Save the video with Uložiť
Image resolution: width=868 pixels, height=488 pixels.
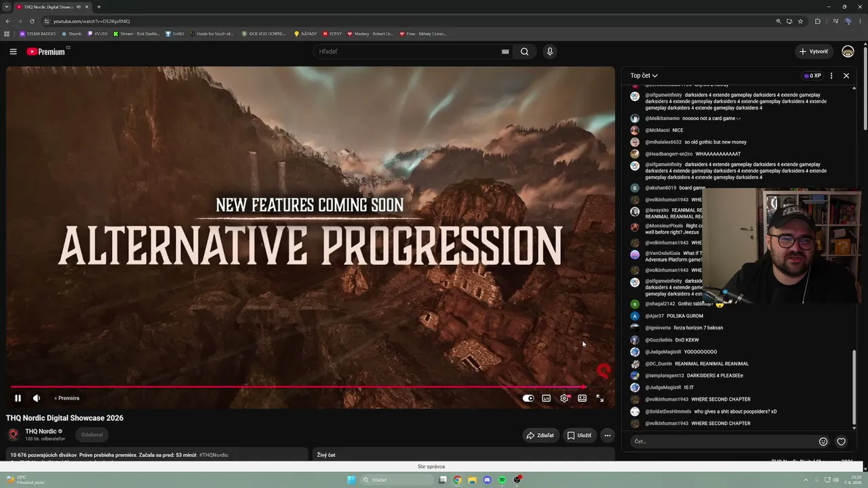point(579,435)
